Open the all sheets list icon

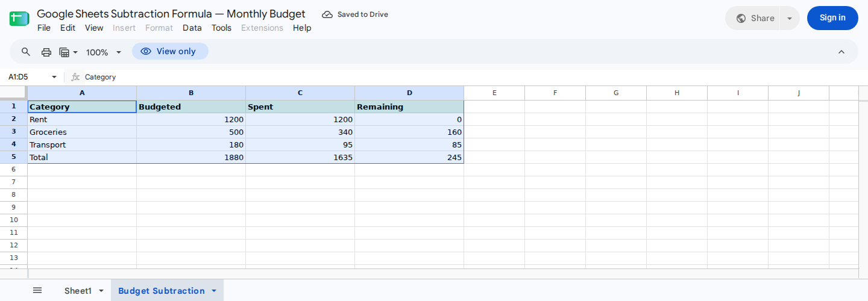pyautogui.click(x=37, y=291)
